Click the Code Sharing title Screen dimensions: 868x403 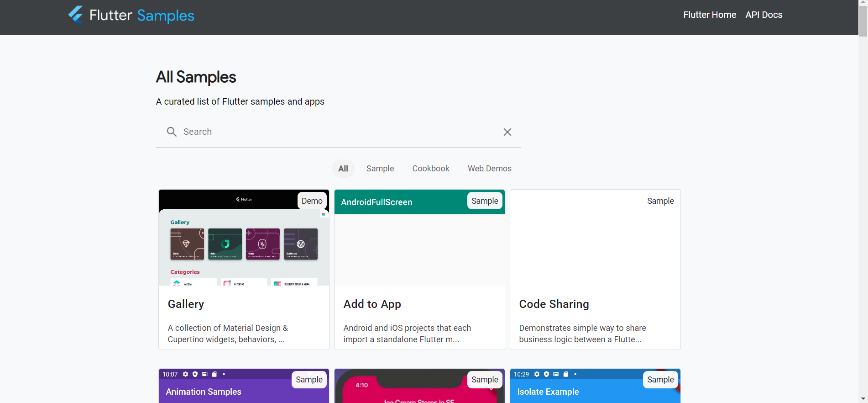point(554,304)
